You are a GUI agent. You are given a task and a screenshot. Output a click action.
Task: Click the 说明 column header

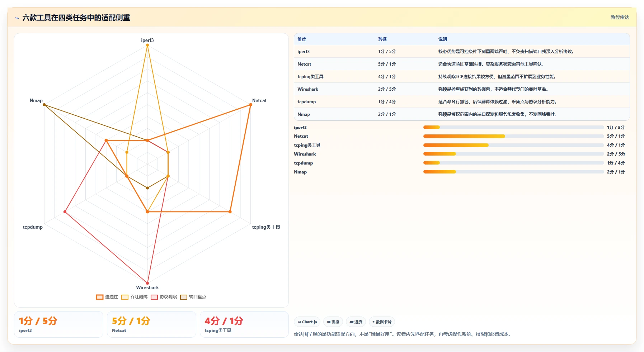(x=442, y=39)
